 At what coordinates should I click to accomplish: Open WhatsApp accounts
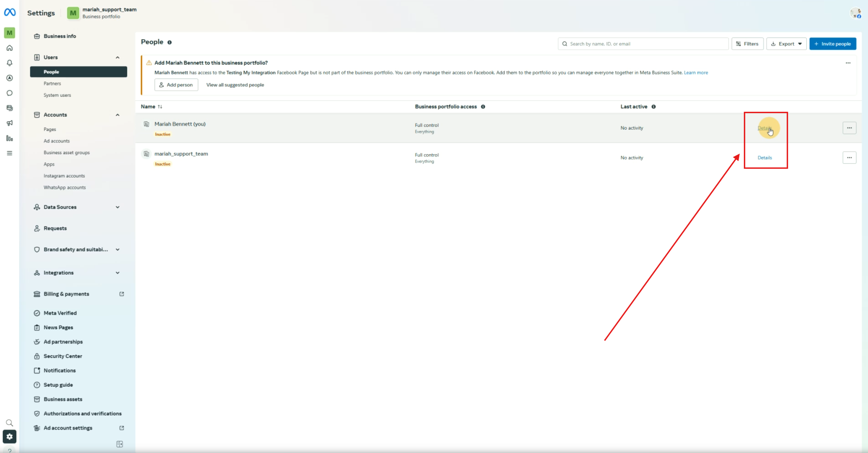coord(65,187)
